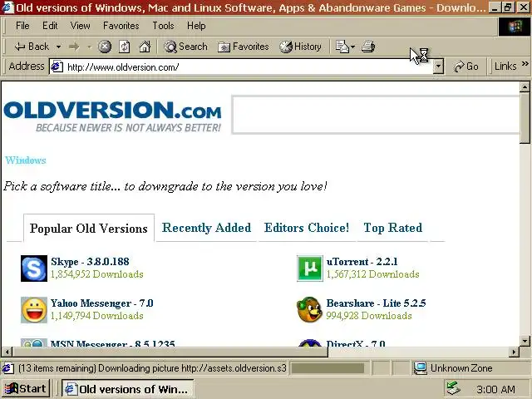This screenshot has height=399, width=532.
Task: Open the Yahoo Messenger - 7.0 link
Action: click(x=101, y=303)
